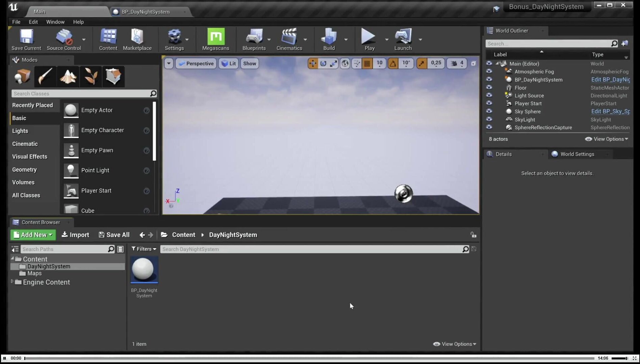
Task: Open the rotation snap 10° dropdown
Action: click(x=406, y=63)
